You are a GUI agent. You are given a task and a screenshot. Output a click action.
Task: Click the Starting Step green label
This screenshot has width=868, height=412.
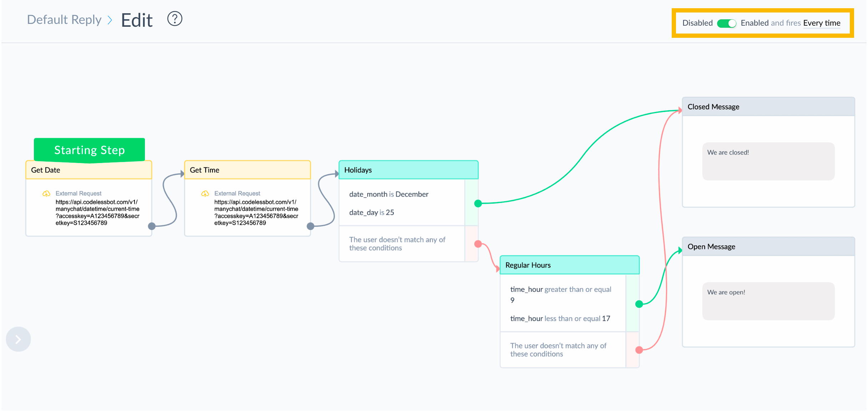(x=89, y=150)
